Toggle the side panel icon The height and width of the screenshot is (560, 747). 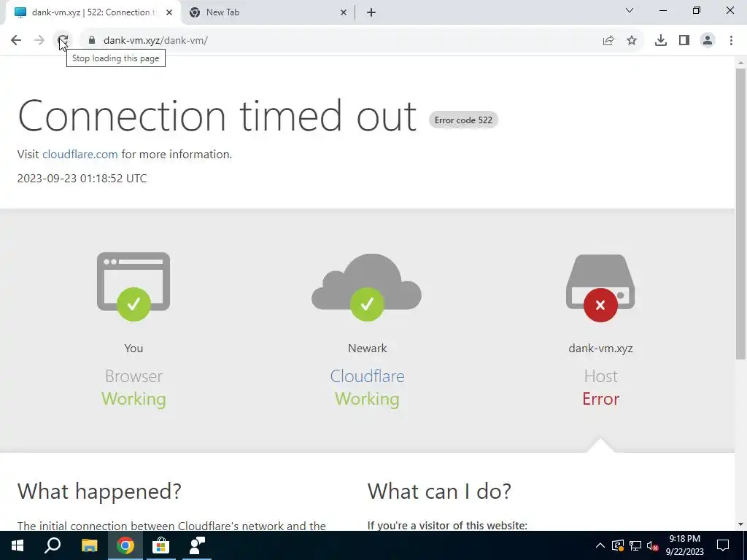point(684,41)
